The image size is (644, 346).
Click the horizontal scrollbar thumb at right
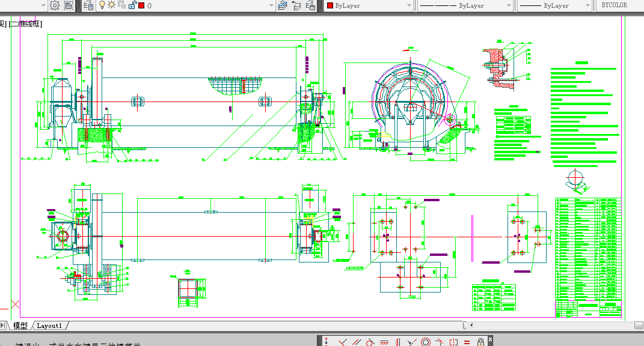[x=639, y=325]
